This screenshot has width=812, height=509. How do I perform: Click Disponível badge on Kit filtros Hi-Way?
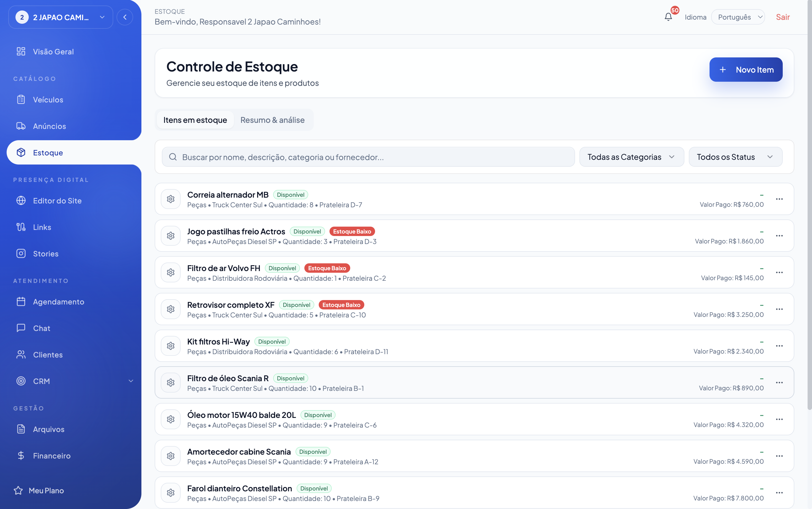coord(272,341)
